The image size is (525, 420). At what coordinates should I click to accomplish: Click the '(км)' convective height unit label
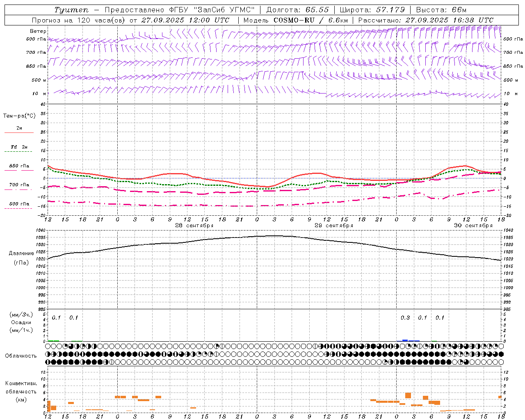[21, 400]
